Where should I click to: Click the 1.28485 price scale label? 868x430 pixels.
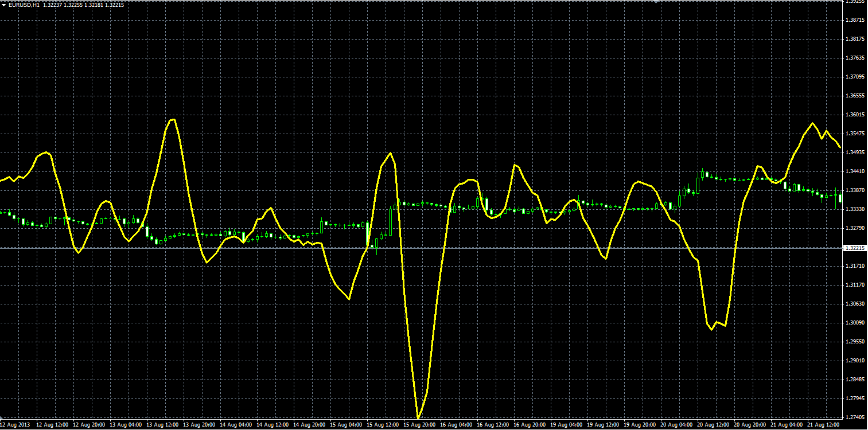tap(855, 380)
